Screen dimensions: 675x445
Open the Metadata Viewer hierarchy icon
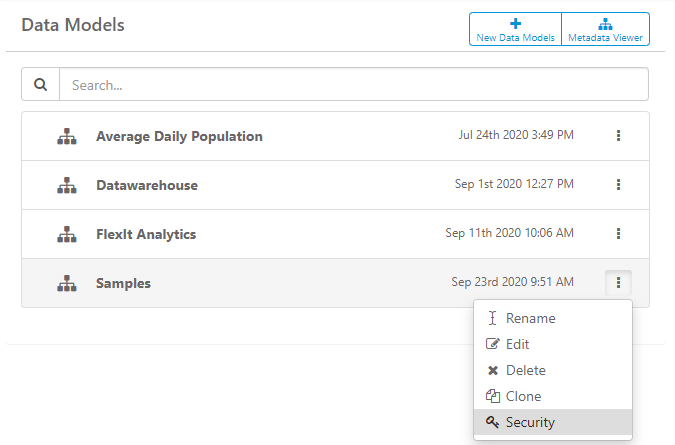[x=605, y=24]
